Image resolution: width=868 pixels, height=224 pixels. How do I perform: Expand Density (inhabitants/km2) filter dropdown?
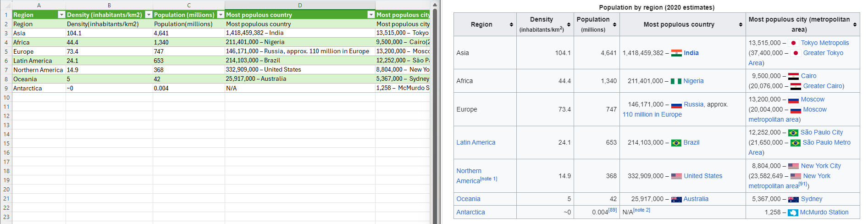coord(149,15)
